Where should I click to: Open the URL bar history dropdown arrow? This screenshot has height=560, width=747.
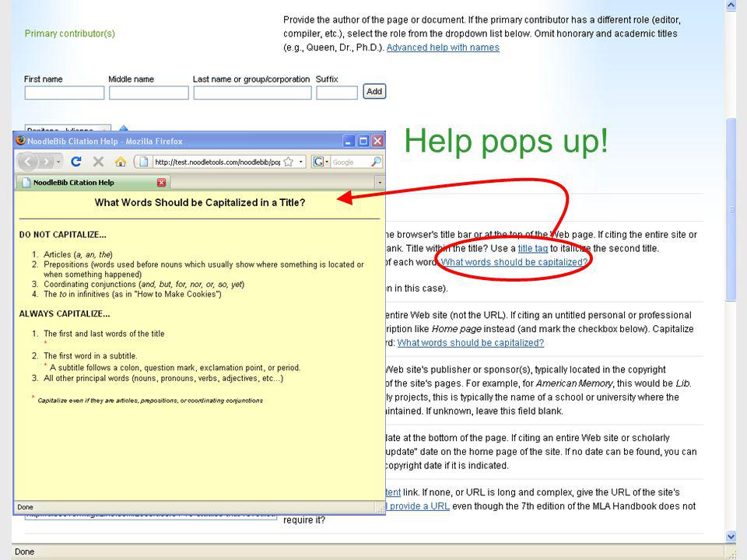[x=300, y=162]
